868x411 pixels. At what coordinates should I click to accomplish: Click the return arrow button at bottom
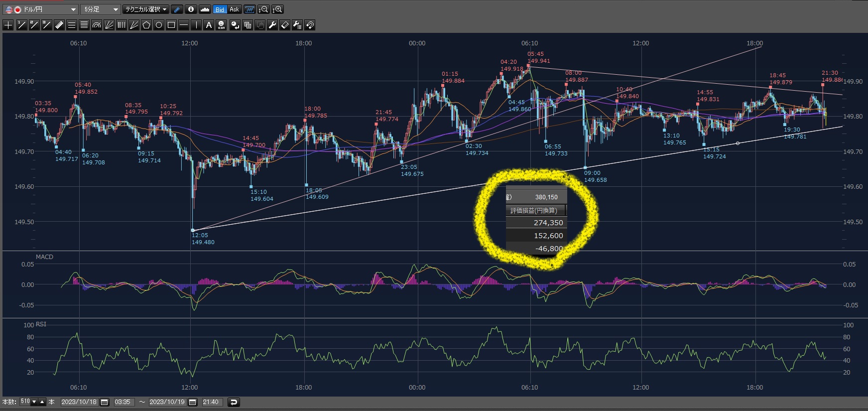point(234,402)
